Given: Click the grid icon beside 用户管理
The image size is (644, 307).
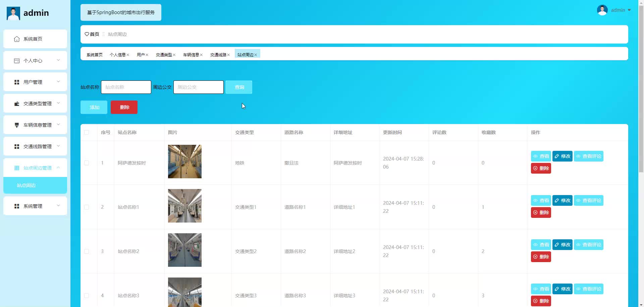Looking at the screenshot, I should pyautogui.click(x=17, y=82).
